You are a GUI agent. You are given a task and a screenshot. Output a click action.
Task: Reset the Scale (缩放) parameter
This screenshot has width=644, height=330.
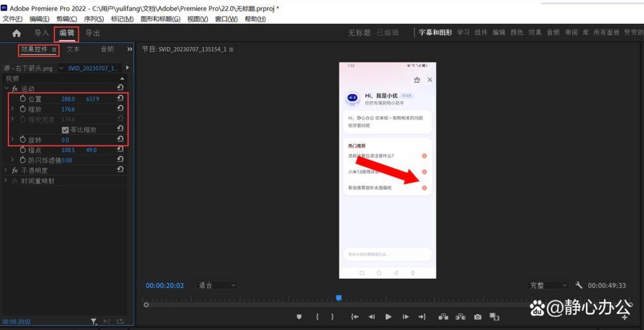point(120,108)
